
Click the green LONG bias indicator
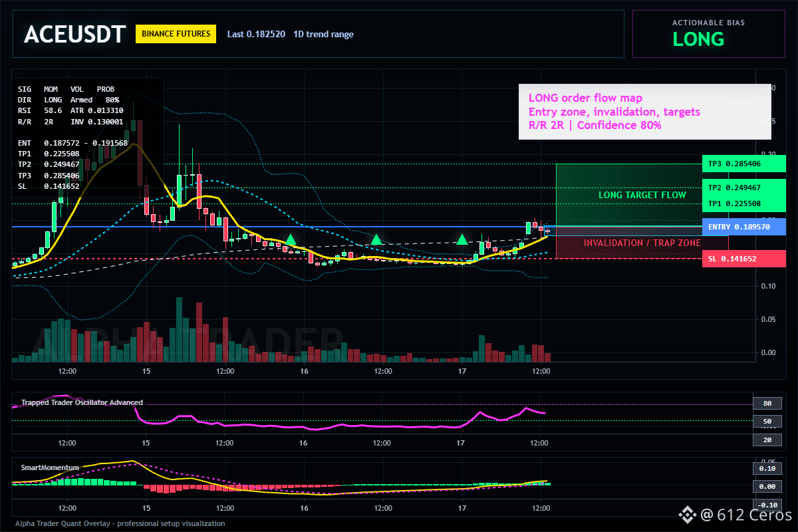click(x=698, y=39)
